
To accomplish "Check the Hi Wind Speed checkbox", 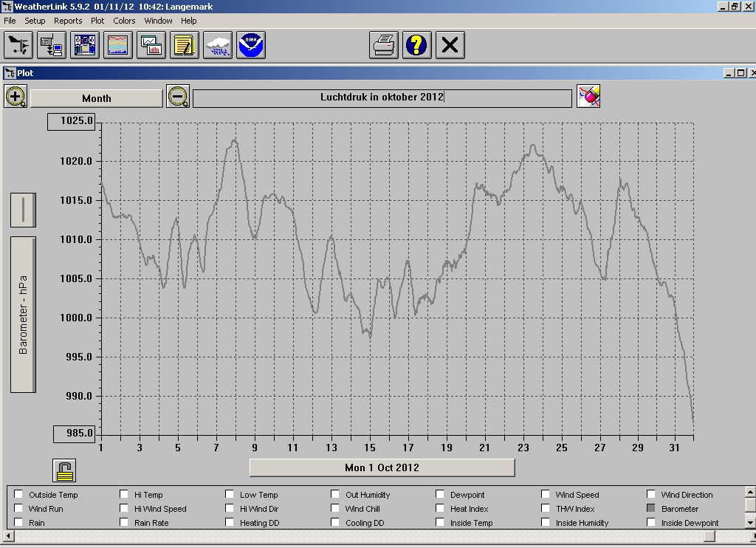I will click(124, 508).
